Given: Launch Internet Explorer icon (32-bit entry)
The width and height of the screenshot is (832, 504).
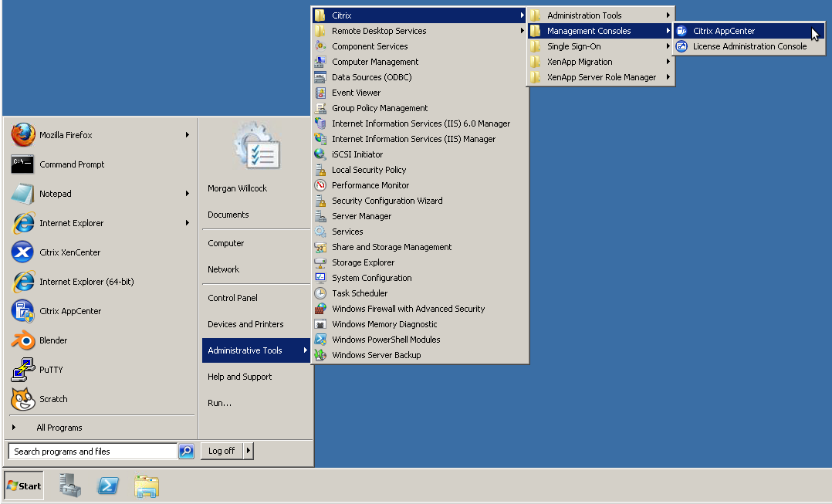Looking at the screenshot, I should [x=23, y=223].
